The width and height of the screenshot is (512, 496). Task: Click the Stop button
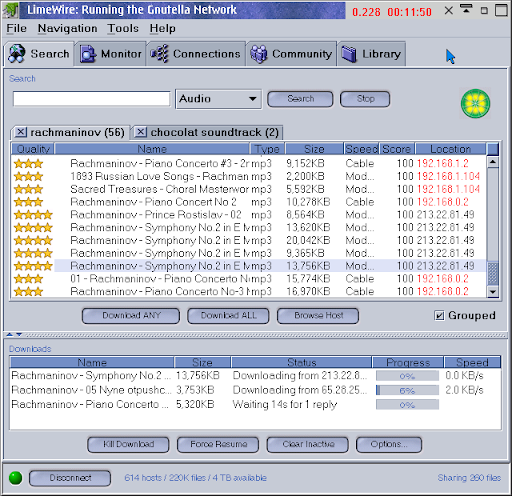(x=365, y=99)
